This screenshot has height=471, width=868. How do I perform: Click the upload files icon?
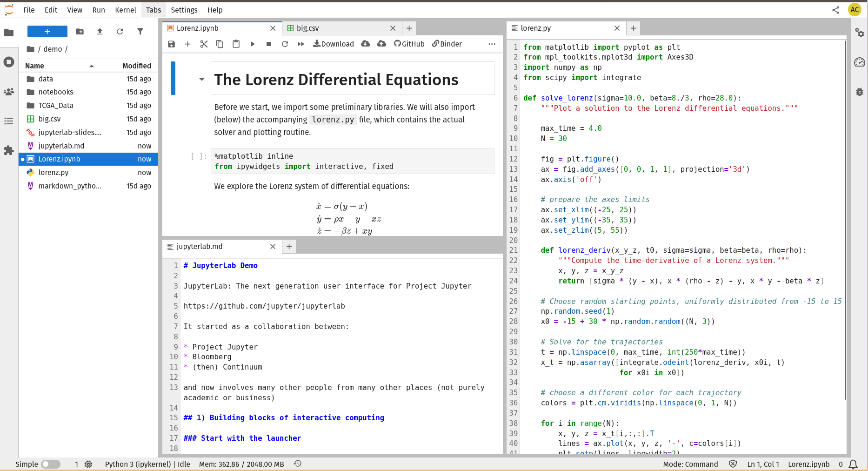(100, 31)
